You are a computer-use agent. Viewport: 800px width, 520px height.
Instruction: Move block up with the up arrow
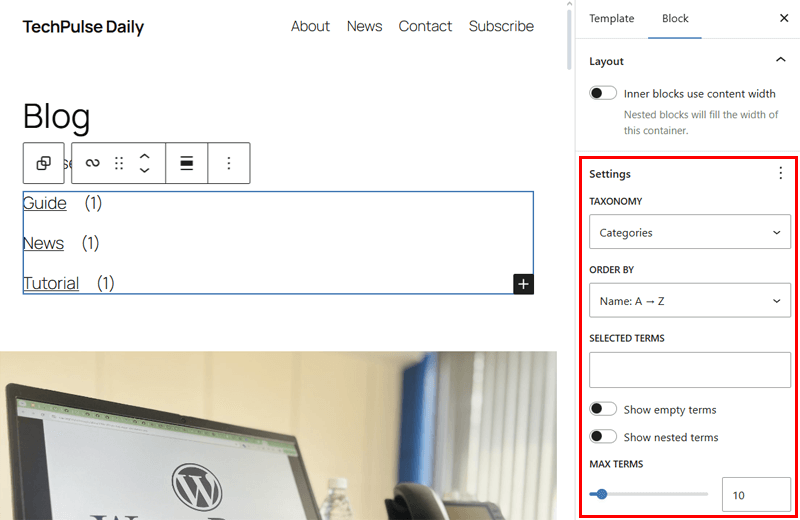pos(144,157)
